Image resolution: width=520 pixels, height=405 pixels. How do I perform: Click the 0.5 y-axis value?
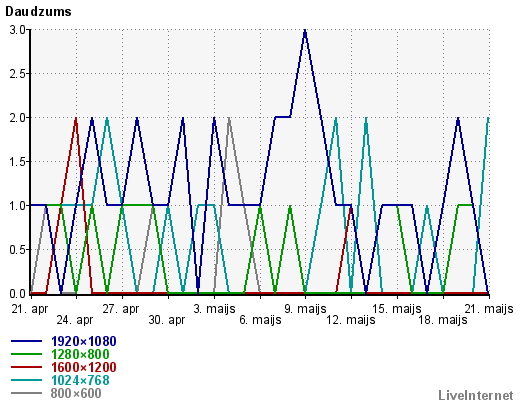click(17, 250)
